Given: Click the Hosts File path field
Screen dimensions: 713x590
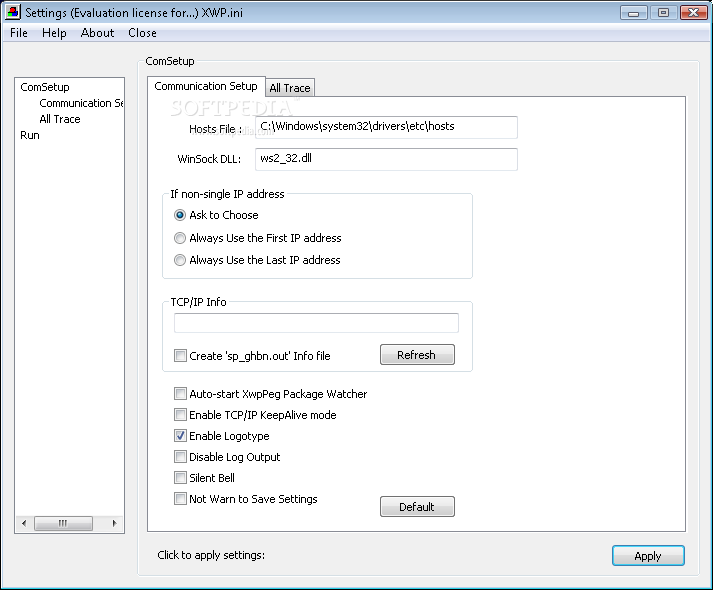Looking at the screenshot, I should (x=386, y=127).
